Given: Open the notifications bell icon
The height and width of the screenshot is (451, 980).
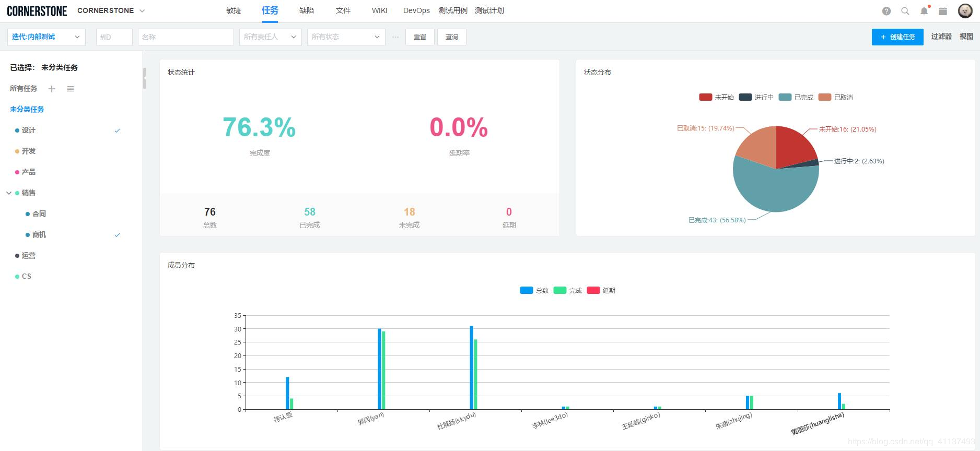Looking at the screenshot, I should tap(924, 11).
